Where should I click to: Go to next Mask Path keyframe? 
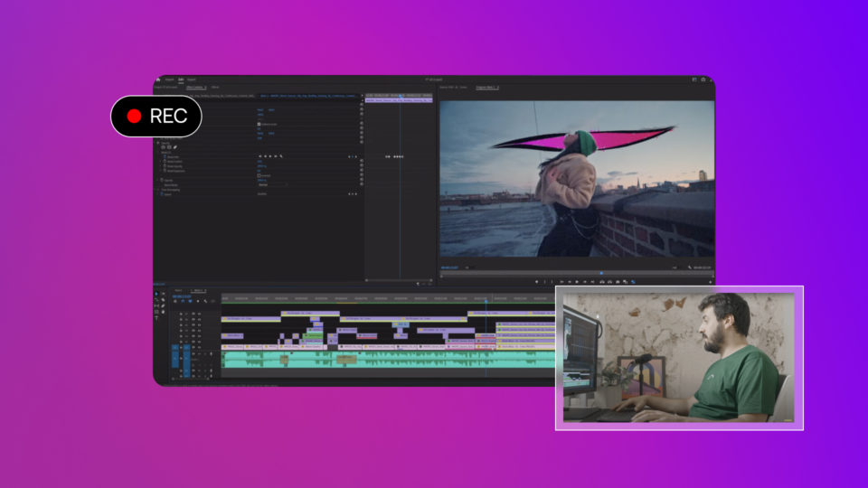pos(356,156)
